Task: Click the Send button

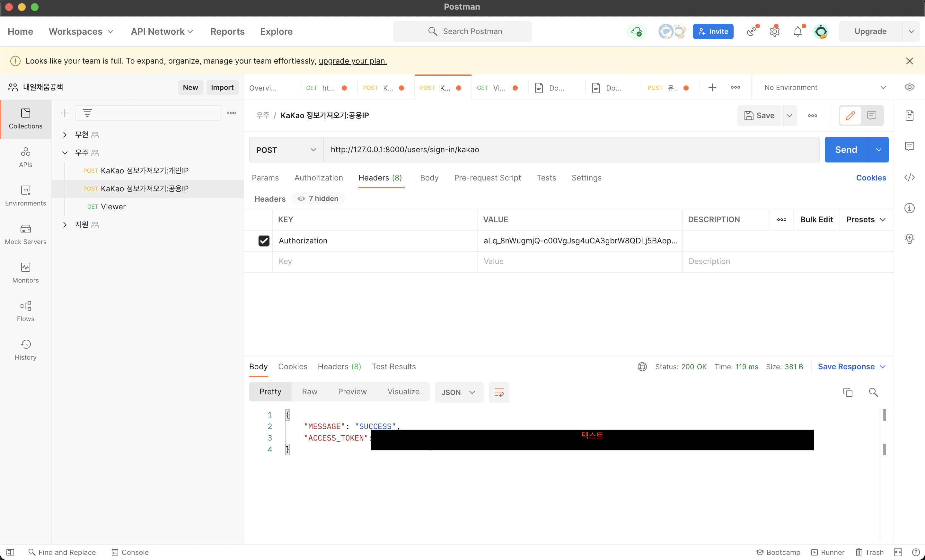Action: coord(845,150)
